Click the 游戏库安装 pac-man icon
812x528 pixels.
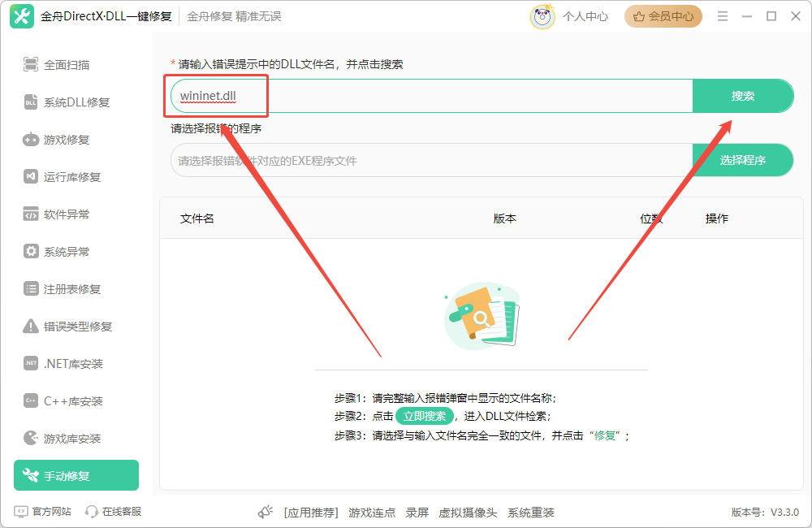[31, 438]
